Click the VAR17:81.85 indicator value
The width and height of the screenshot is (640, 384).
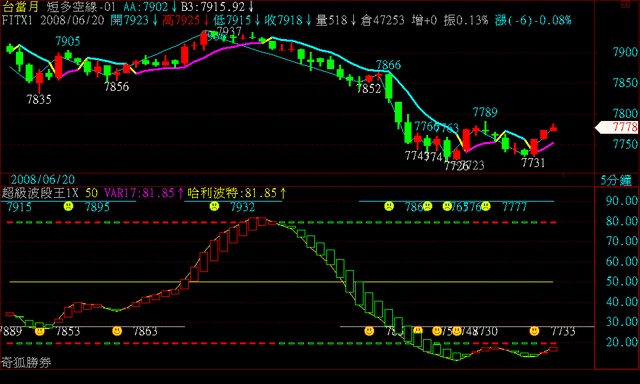pyautogui.click(x=139, y=193)
